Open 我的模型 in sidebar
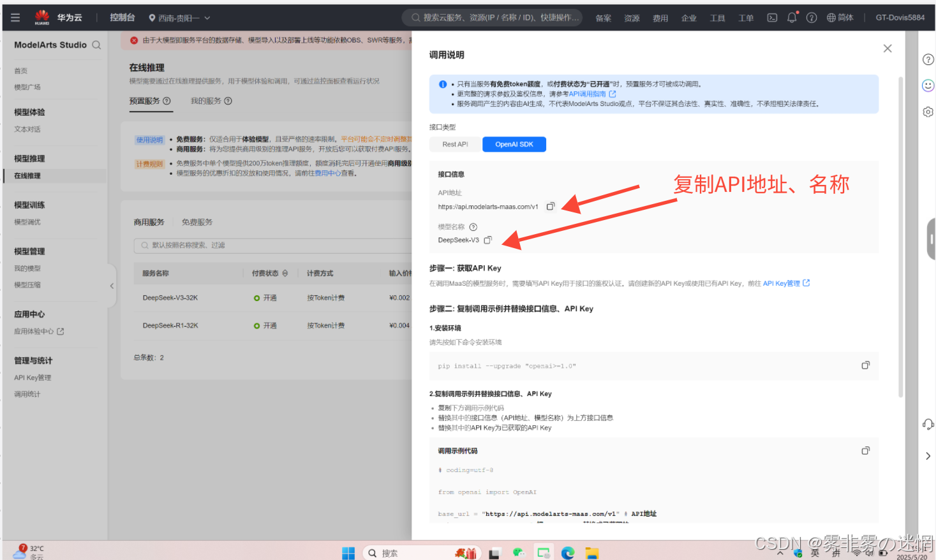The height and width of the screenshot is (560, 936). [27, 269]
